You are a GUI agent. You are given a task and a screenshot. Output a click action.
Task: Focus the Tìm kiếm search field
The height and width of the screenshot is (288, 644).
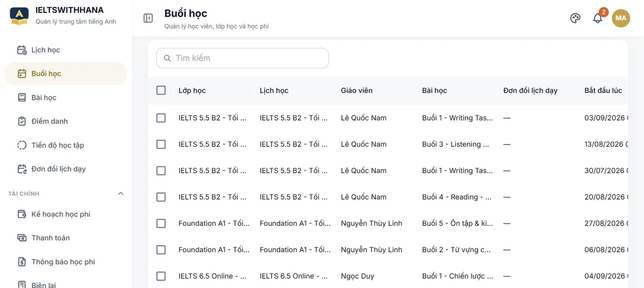click(x=242, y=58)
